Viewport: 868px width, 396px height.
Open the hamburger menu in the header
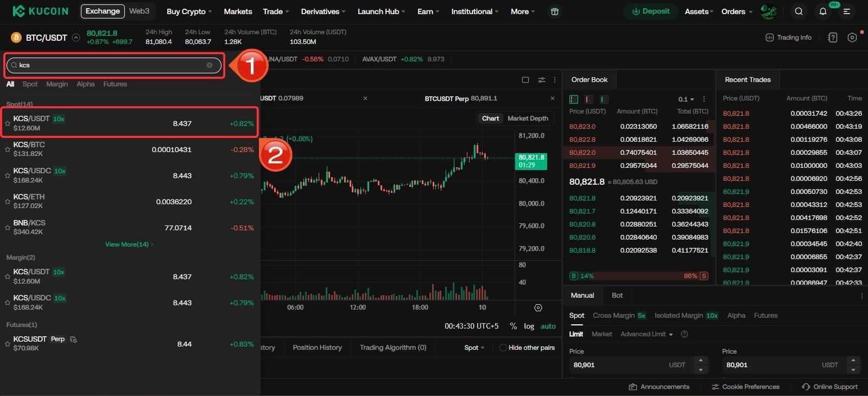click(846, 11)
